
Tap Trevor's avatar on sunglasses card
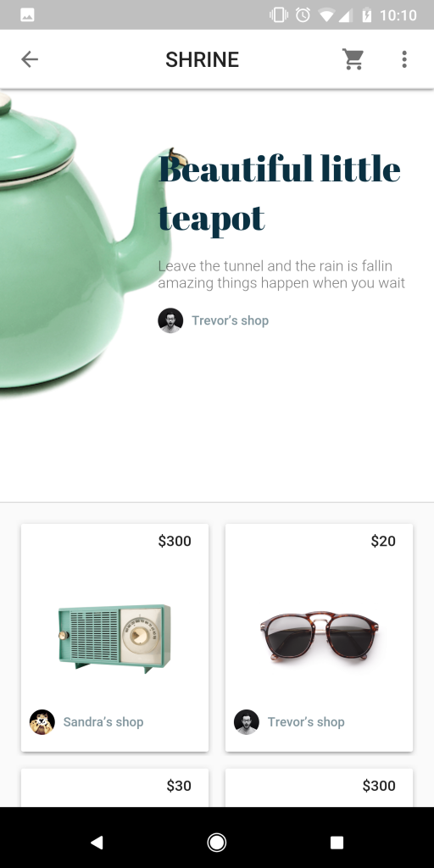[247, 722]
